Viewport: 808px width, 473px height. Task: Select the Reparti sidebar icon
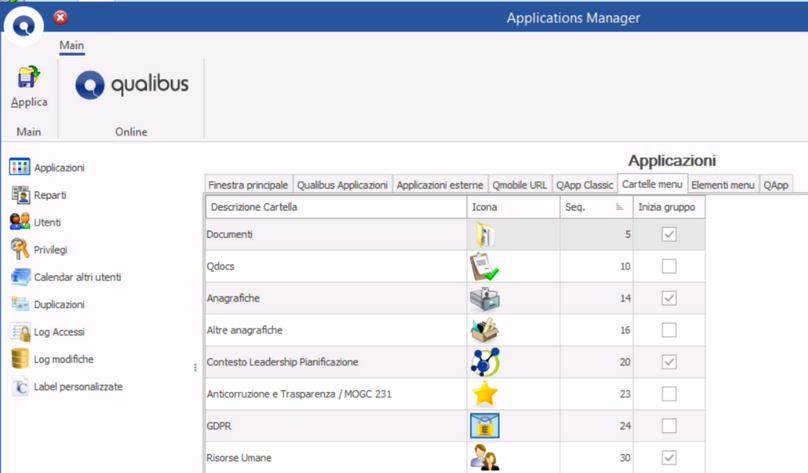pyautogui.click(x=20, y=195)
